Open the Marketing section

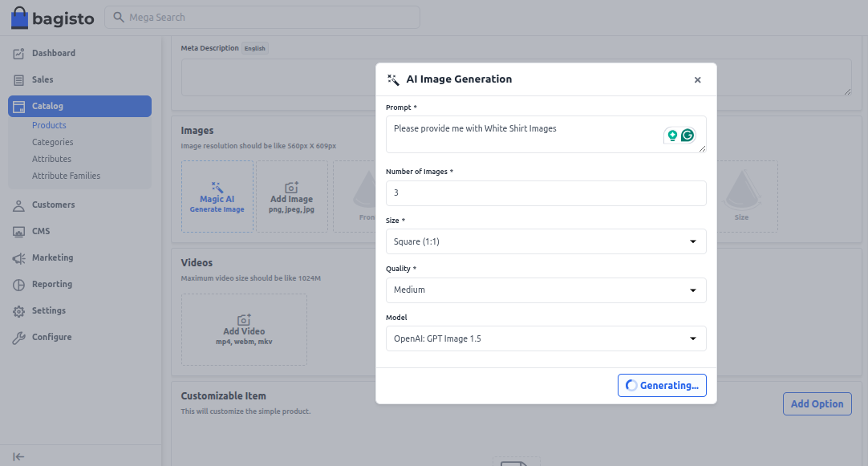click(52, 257)
